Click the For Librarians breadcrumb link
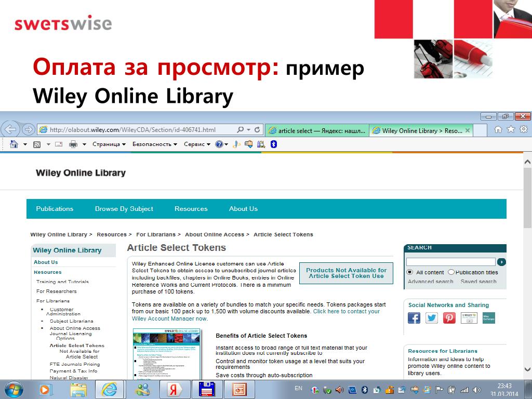 tap(156, 234)
